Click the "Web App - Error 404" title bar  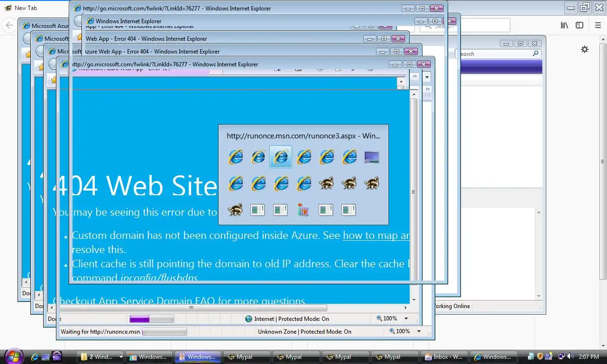tap(146, 39)
